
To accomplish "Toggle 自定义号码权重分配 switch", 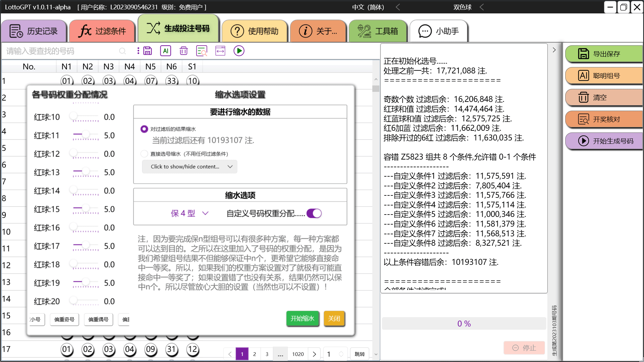I will (x=314, y=214).
